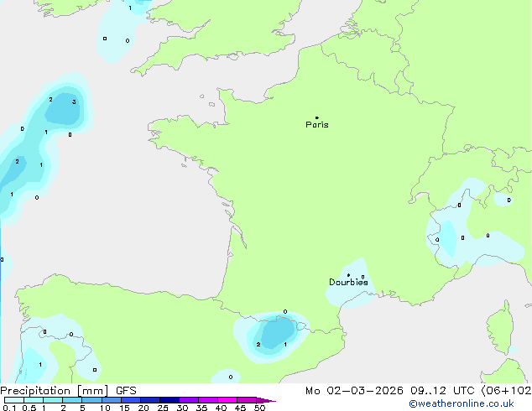532x411 pixels.
Task: Pick the 10–15 mm blue legend swatch
Action: tap(111, 400)
